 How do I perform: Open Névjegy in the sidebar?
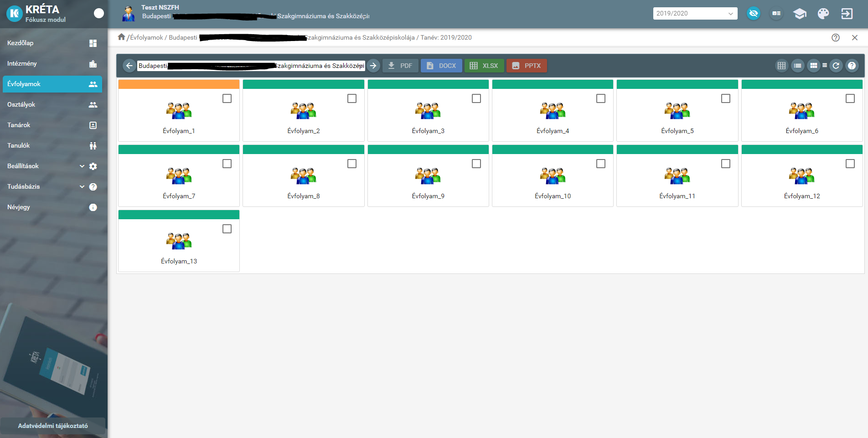tap(52, 207)
